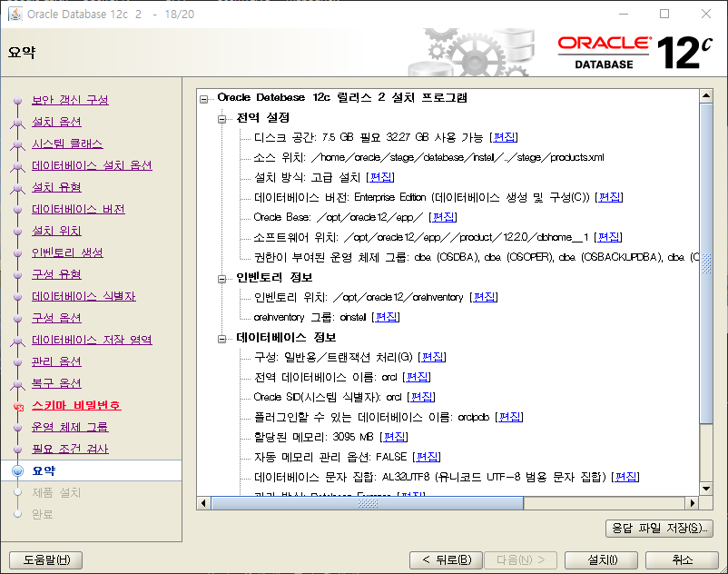The image size is (728, 574).
Task: Click the 응답 파일 저장(S)... button
Action: click(x=659, y=529)
